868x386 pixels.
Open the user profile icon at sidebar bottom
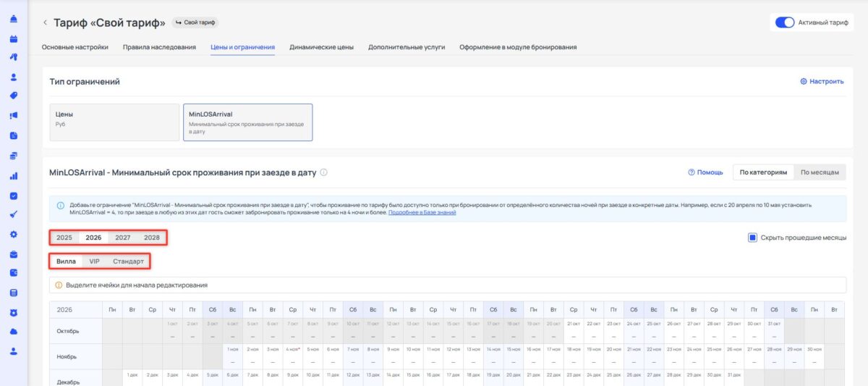14,351
